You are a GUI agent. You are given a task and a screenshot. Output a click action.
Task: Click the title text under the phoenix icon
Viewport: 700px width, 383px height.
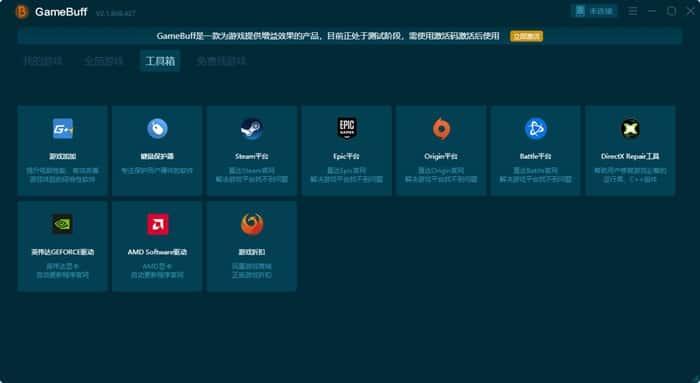click(x=252, y=252)
